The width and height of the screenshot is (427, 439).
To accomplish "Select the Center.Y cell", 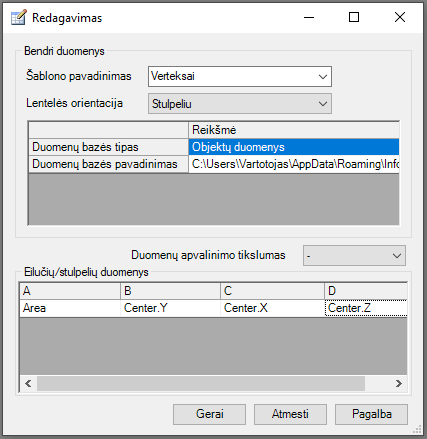I will [x=170, y=308].
